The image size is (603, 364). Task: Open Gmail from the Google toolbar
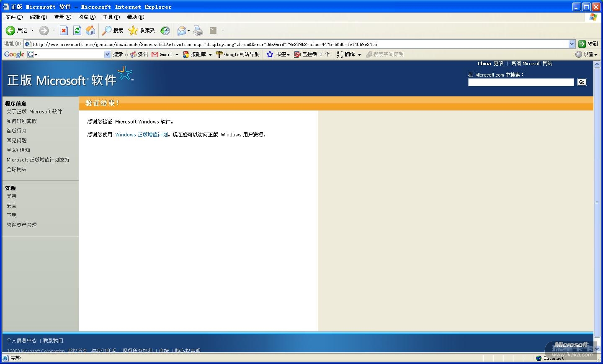[162, 54]
